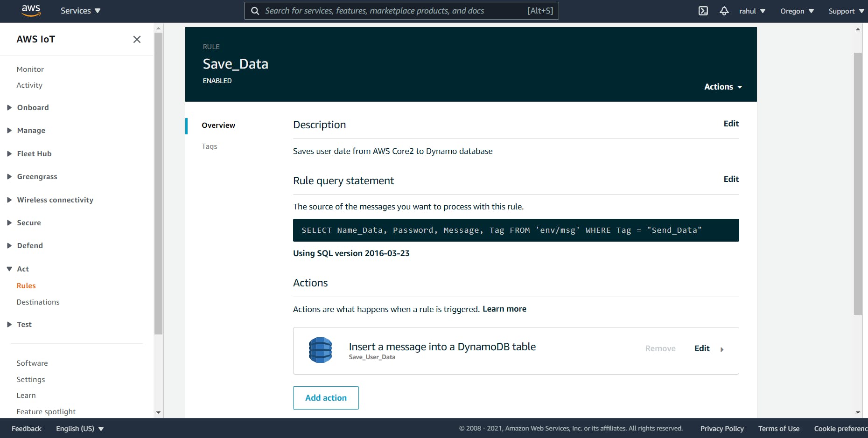Click the SQL query statement code box
This screenshot has height=438, width=868.
pyautogui.click(x=516, y=230)
